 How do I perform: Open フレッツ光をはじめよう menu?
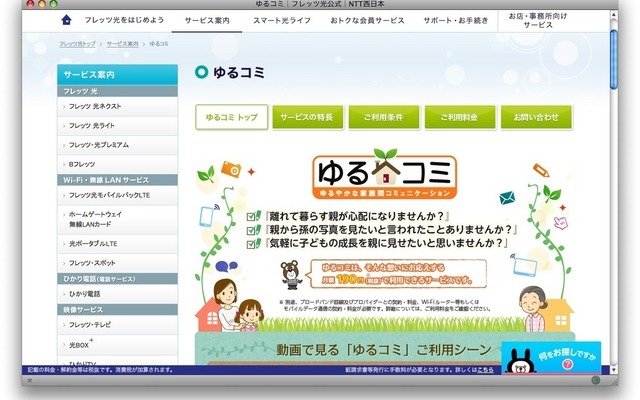point(124,20)
